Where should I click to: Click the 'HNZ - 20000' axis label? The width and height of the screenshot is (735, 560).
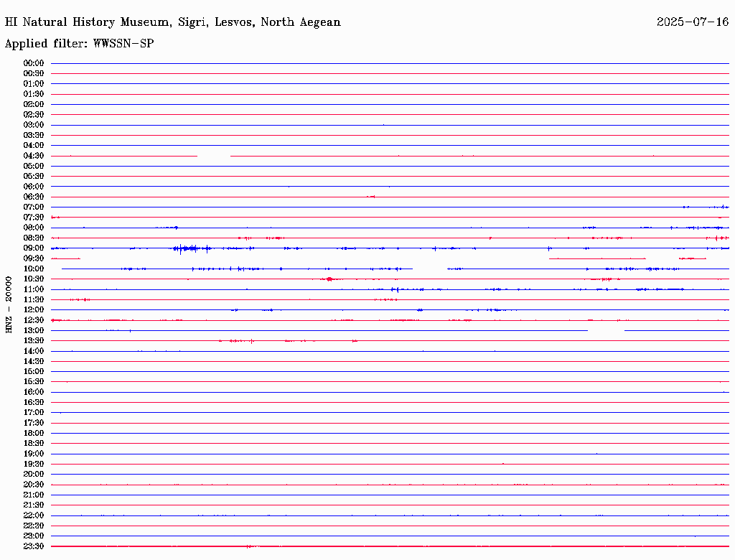pyautogui.click(x=9, y=304)
